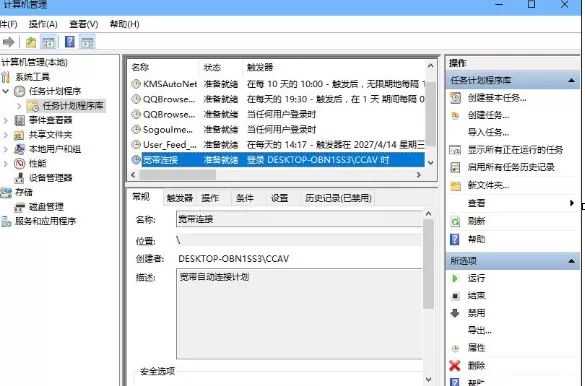The height and width of the screenshot is (386, 585).
Task: Click 导出... in selected item actions
Action: point(479,330)
